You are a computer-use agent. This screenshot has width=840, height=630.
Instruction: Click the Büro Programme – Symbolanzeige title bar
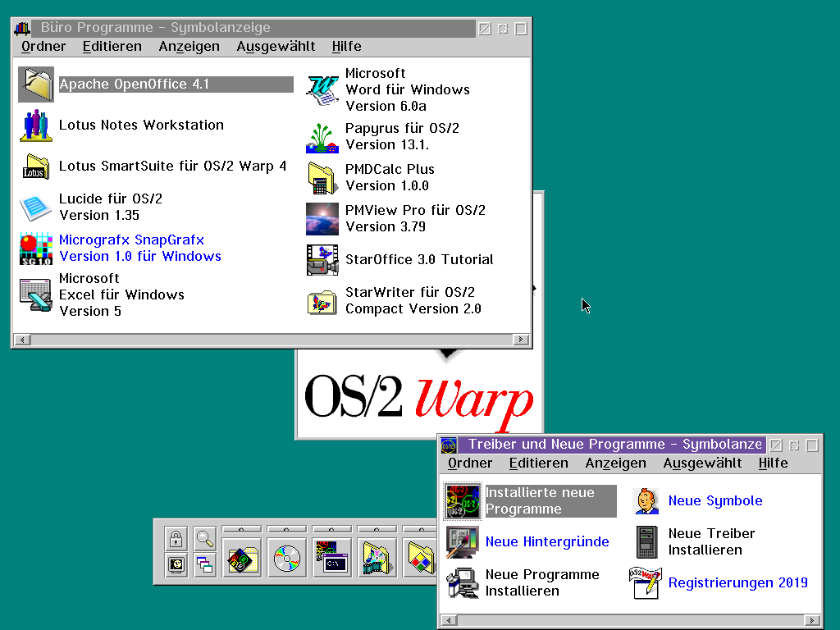(254, 28)
